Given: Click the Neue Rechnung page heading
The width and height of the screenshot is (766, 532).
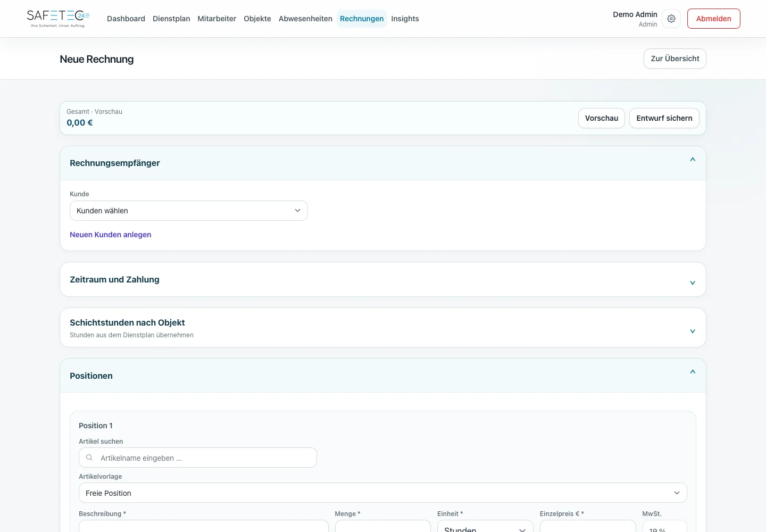Looking at the screenshot, I should pyautogui.click(x=97, y=59).
